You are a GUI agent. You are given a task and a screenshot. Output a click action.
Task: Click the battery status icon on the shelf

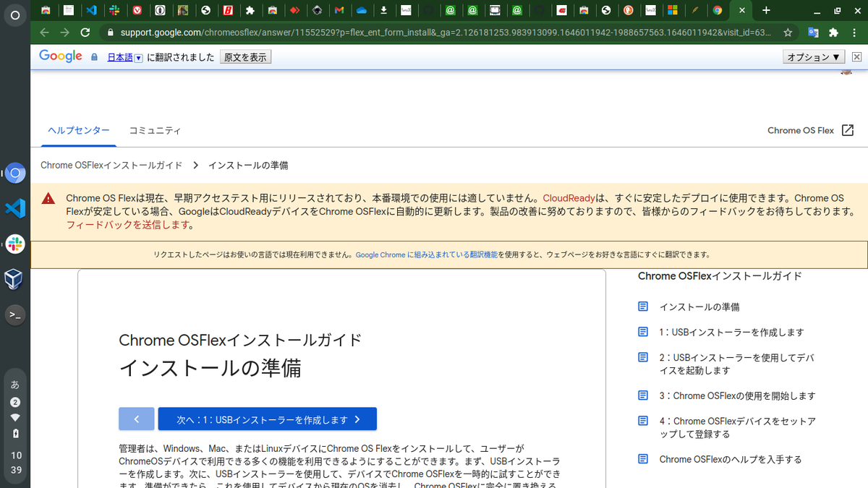pos(15,433)
